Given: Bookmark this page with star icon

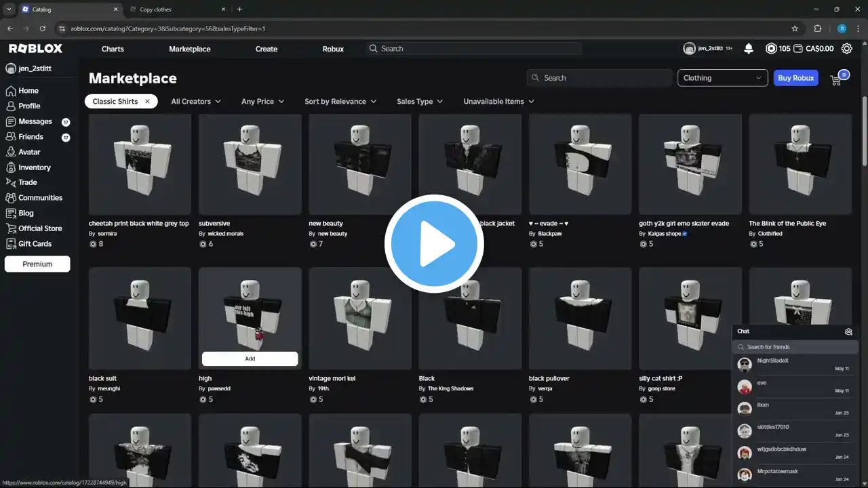Looking at the screenshot, I should point(795,28).
